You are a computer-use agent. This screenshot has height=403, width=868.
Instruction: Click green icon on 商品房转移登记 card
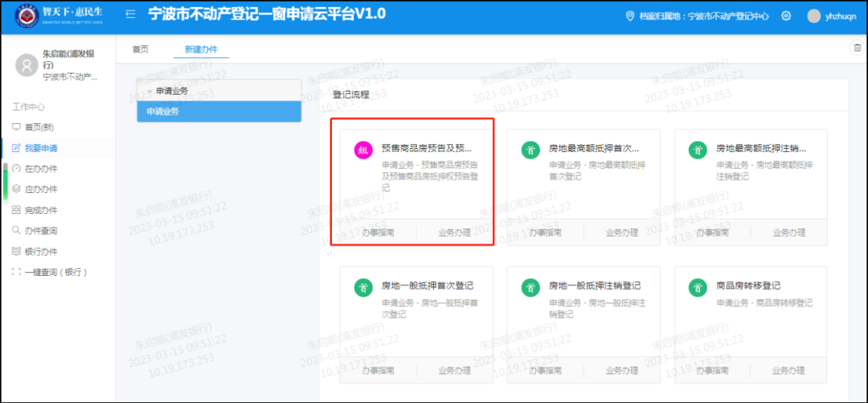click(x=698, y=287)
